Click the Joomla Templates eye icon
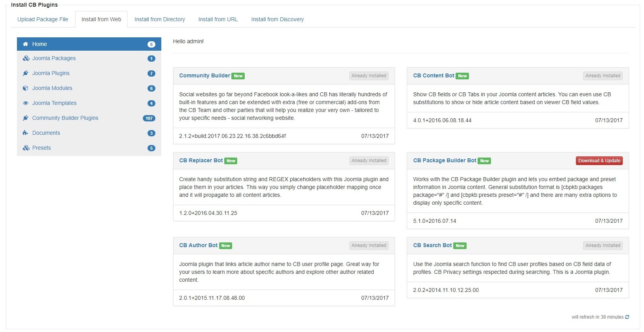Image resolution: width=644 pixels, height=332 pixels. [x=26, y=103]
